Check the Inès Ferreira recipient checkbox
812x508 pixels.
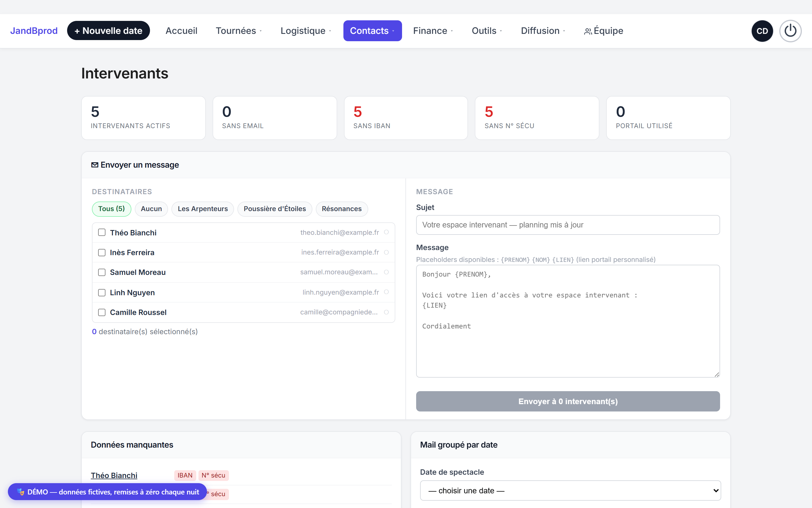click(x=102, y=252)
